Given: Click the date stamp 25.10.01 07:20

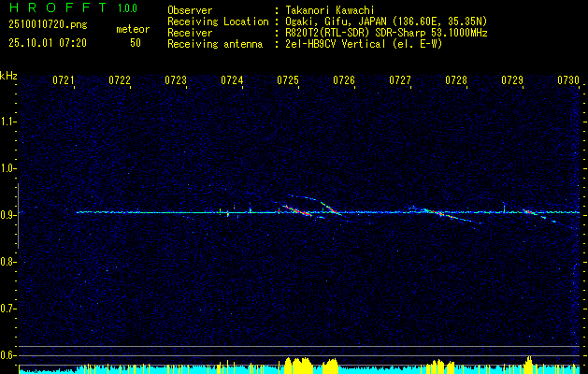Looking at the screenshot, I should [x=48, y=43].
